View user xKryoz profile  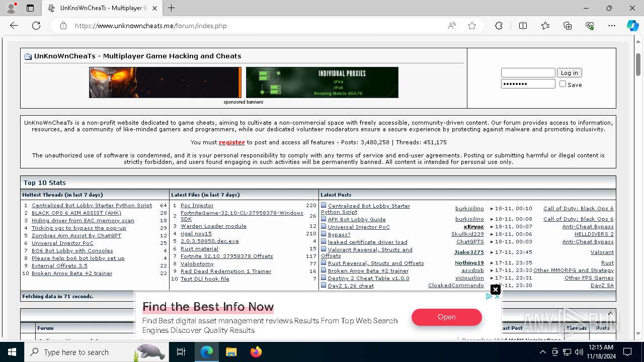click(473, 226)
